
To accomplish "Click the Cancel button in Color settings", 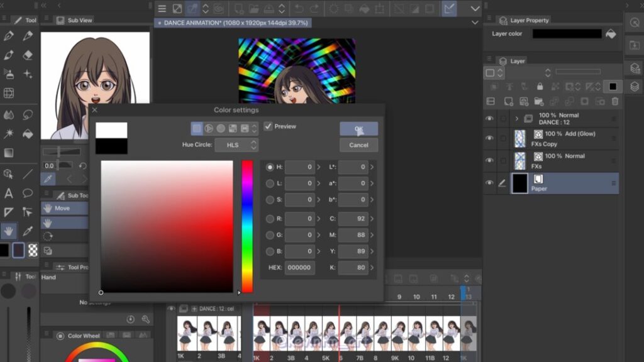I will pos(358,145).
